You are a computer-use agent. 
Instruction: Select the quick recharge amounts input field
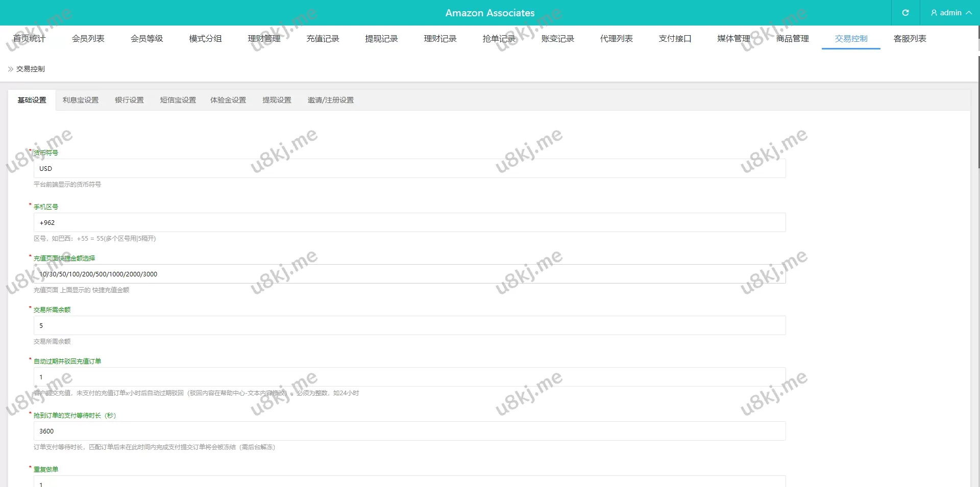(408, 274)
